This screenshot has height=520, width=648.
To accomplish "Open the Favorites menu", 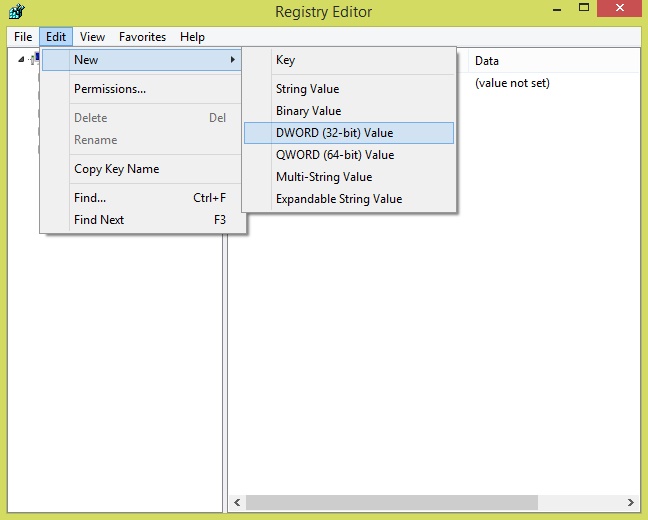I will click(142, 37).
